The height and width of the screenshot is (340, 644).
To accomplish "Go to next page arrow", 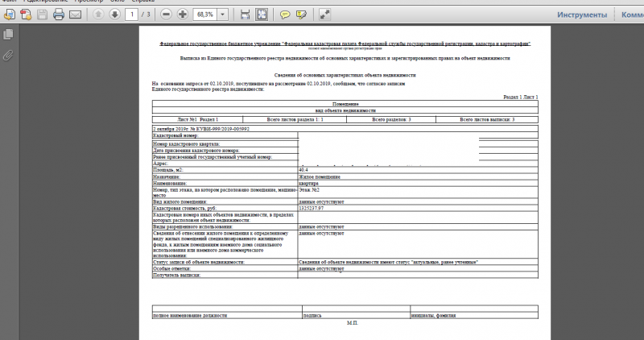I will coord(115,15).
